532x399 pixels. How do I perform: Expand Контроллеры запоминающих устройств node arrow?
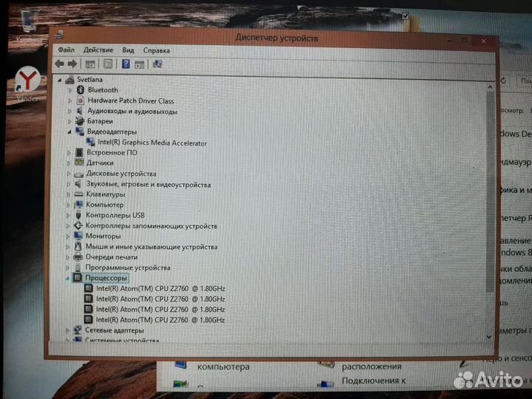[68, 225]
